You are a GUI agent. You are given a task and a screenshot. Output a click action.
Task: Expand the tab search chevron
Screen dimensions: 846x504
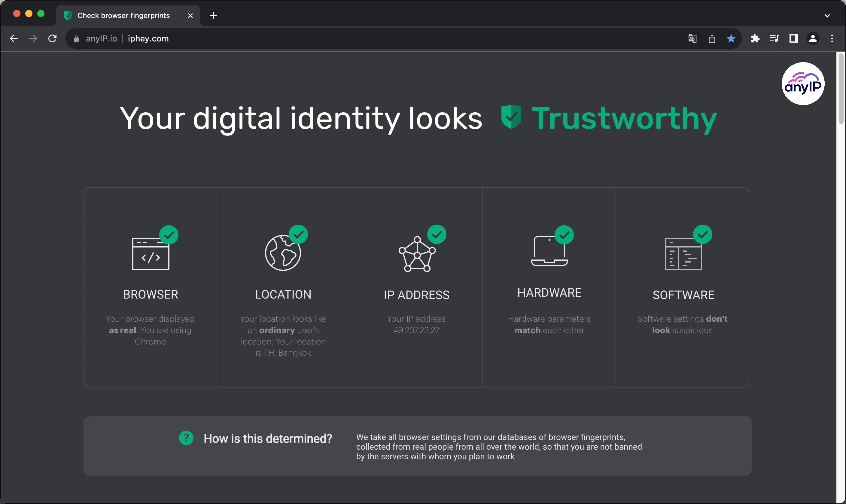coord(827,16)
